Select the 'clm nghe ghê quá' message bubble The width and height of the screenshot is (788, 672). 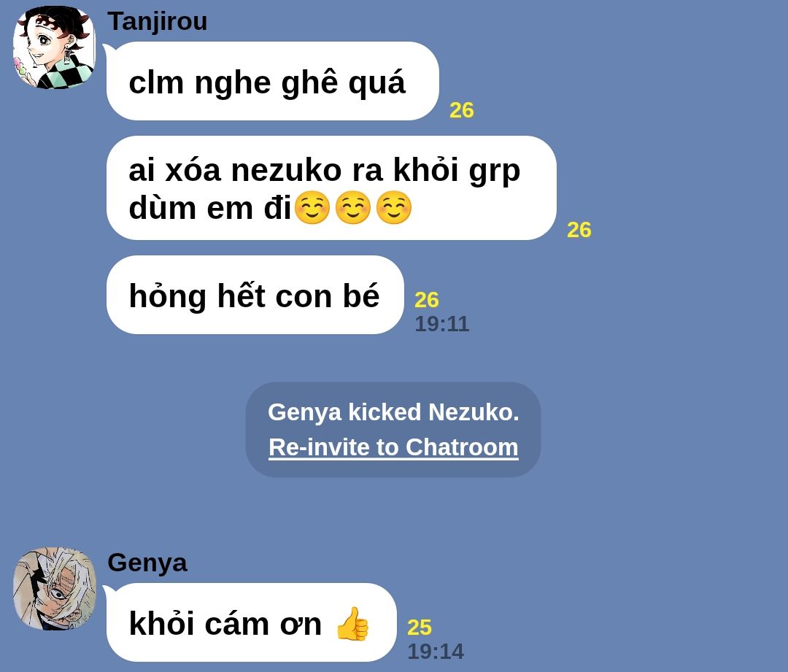pyautogui.click(x=272, y=81)
